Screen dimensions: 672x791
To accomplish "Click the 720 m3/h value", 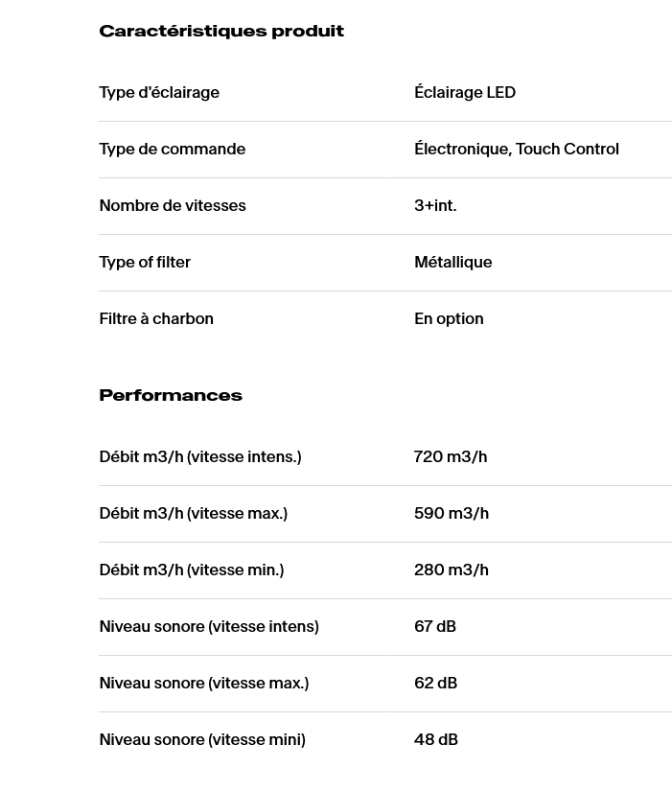I will pos(451,457).
